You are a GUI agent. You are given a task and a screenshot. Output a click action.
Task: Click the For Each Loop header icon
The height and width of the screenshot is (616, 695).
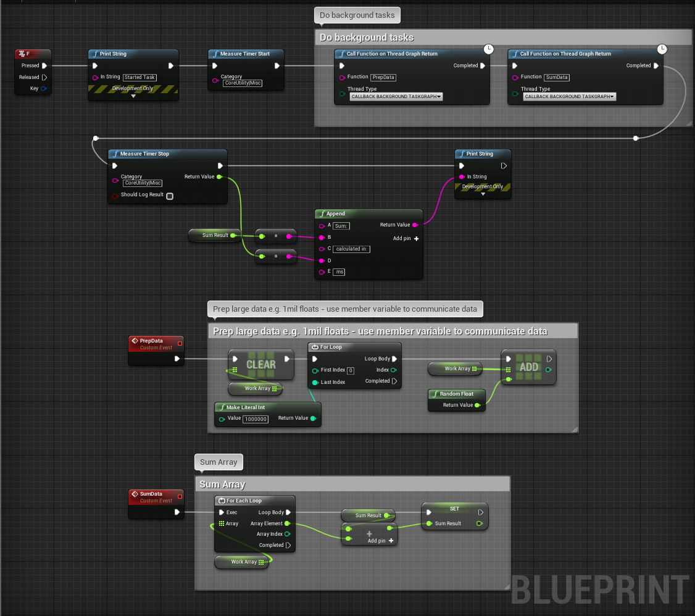[x=223, y=501]
